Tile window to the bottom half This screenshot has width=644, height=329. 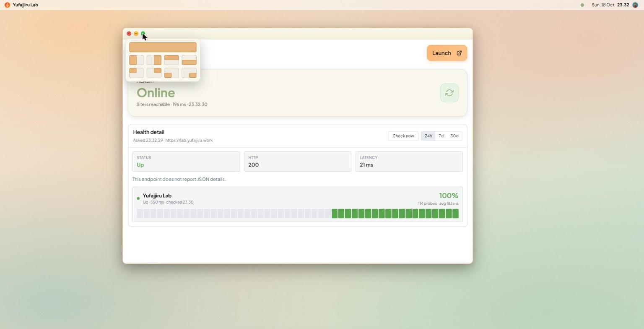coord(189,60)
